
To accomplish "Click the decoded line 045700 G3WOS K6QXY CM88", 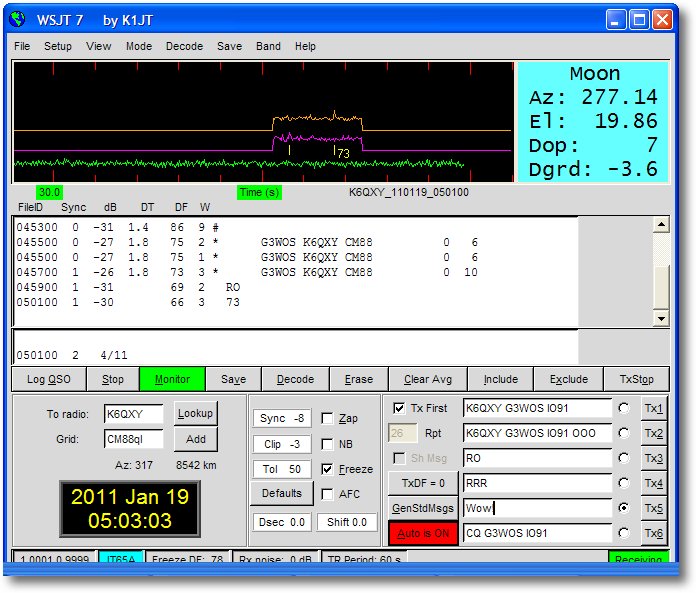I will 247,272.
